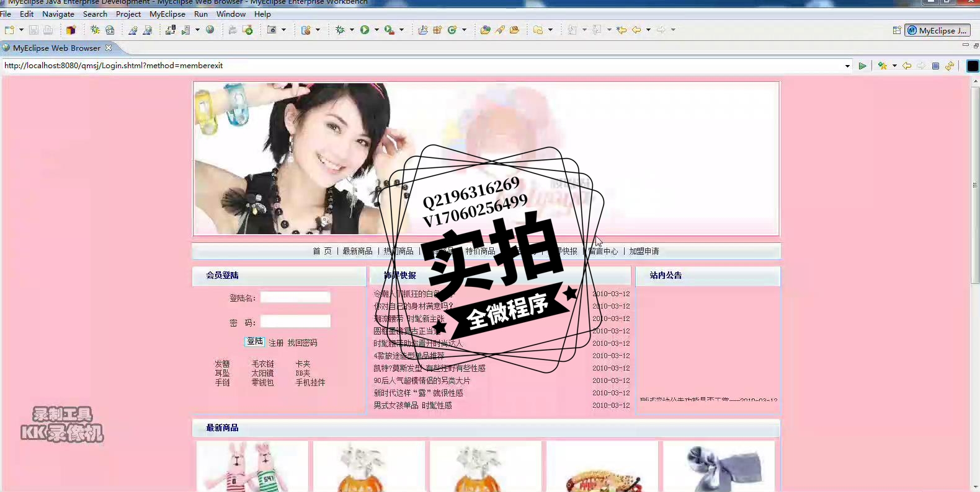Click the 密码 password input field

click(x=295, y=322)
